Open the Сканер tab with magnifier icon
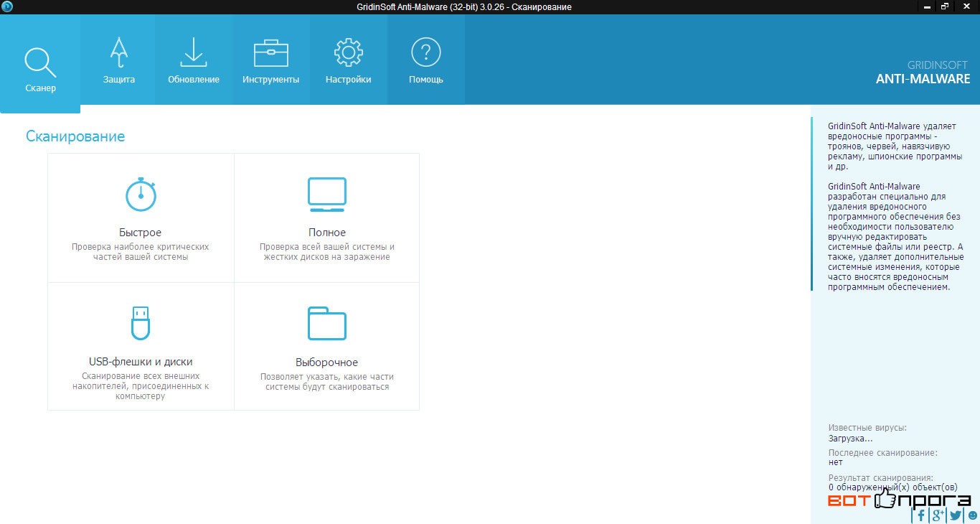Image resolution: width=980 pixels, height=524 pixels. point(40,64)
